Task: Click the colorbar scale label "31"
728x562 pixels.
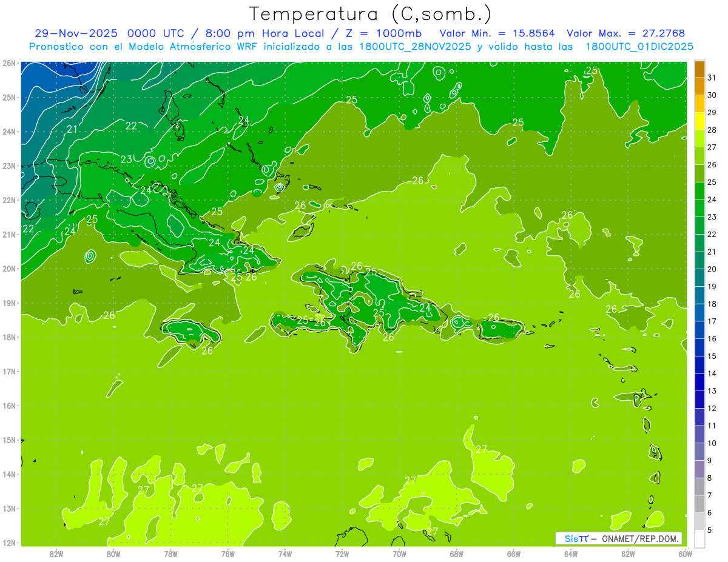Action: click(712, 78)
